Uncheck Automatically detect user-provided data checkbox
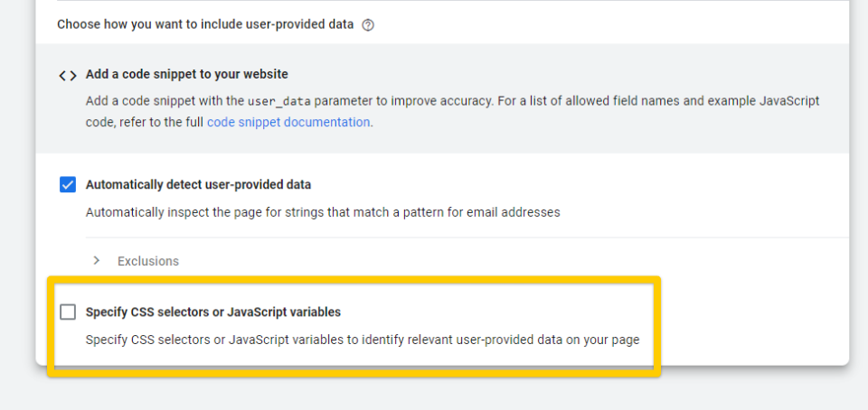 [x=68, y=184]
